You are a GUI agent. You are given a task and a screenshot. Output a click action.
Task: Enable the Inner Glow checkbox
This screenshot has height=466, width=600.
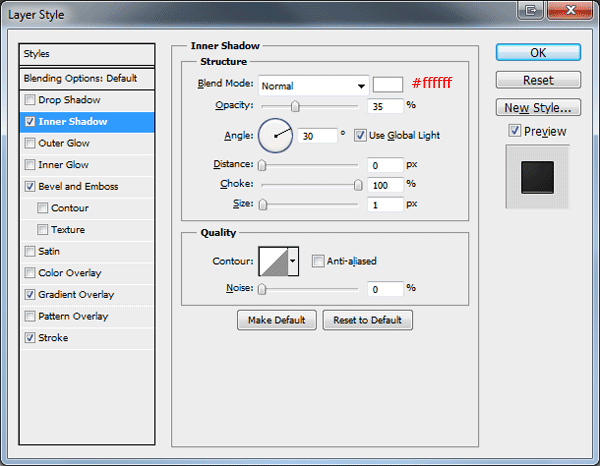[x=29, y=165]
